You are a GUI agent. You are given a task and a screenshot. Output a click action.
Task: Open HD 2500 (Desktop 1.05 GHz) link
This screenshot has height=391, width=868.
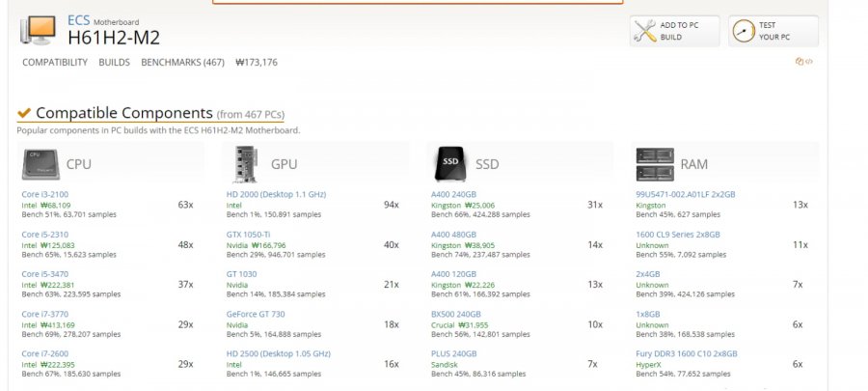pyautogui.click(x=279, y=354)
